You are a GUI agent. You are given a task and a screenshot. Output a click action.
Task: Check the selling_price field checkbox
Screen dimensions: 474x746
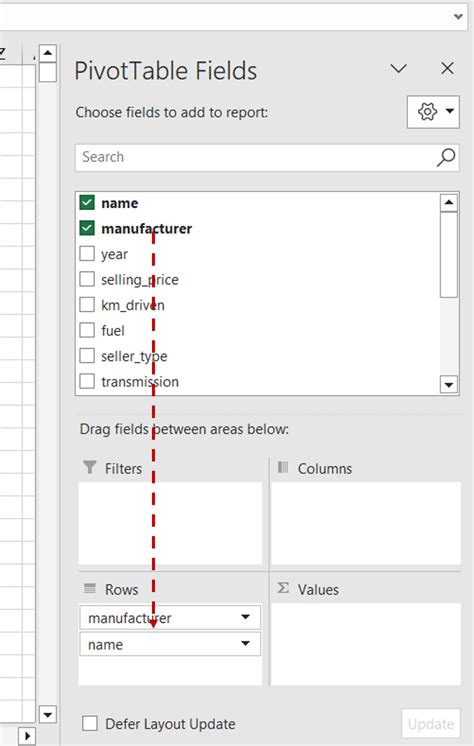pyautogui.click(x=87, y=279)
